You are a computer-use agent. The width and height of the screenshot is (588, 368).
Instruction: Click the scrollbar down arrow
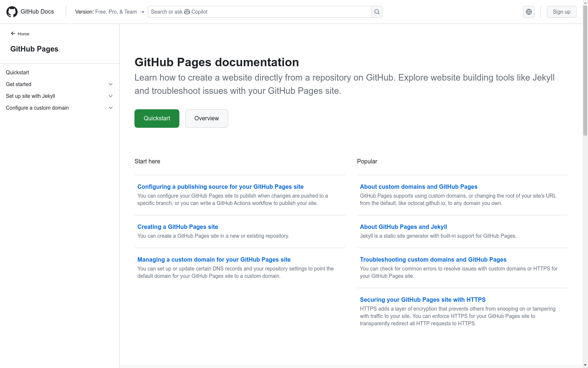click(585, 365)
